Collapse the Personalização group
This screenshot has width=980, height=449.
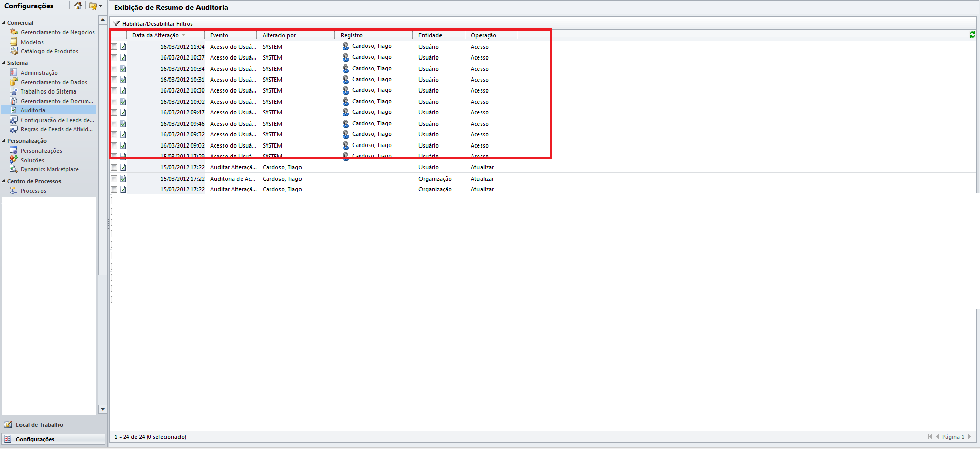point(4,141)
